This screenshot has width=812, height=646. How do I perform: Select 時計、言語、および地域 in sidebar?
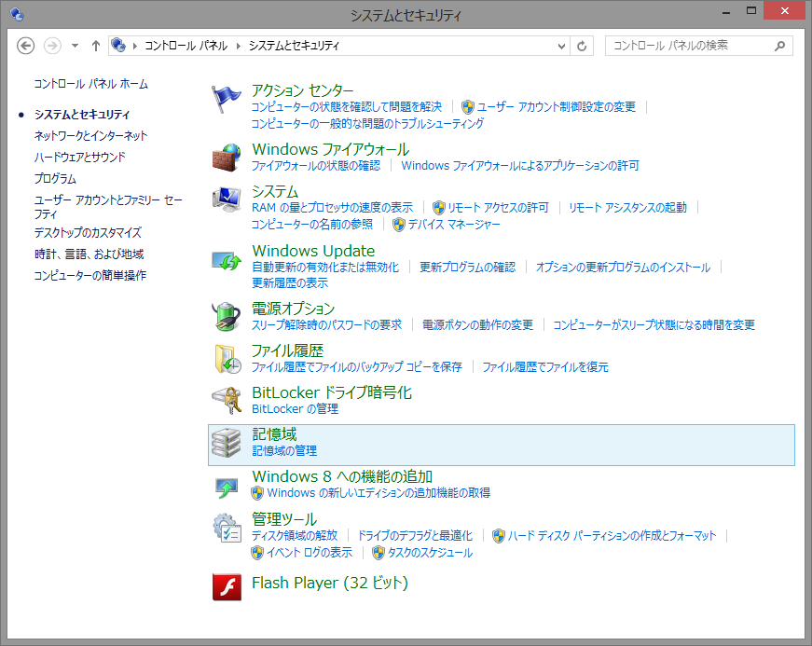pyautogui.click(x=89, y=254)
